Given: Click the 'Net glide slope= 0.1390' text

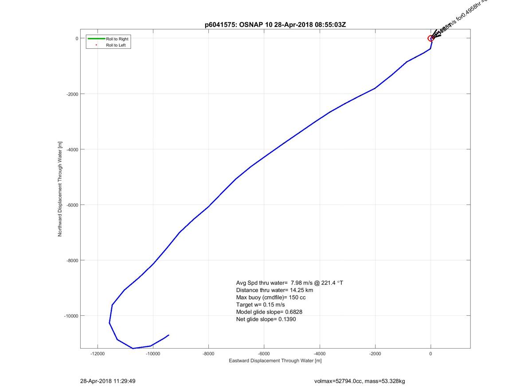Looking at the screenshot, I should pos(266,319).
